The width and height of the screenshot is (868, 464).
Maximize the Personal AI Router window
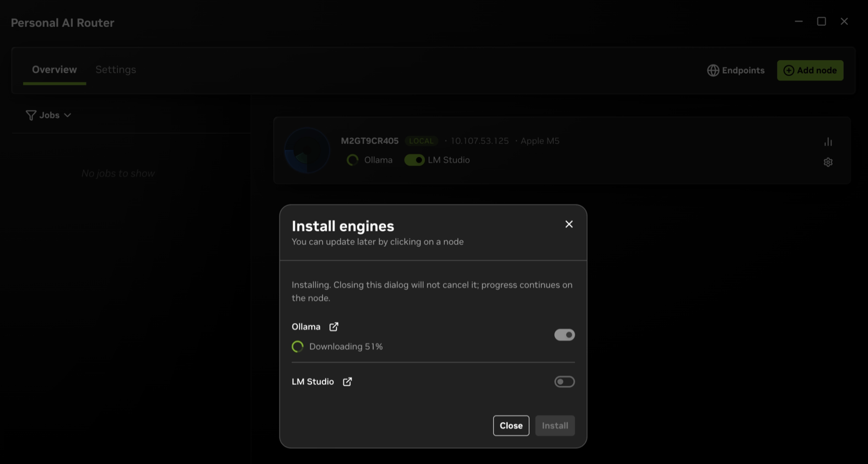pos(821,21)
